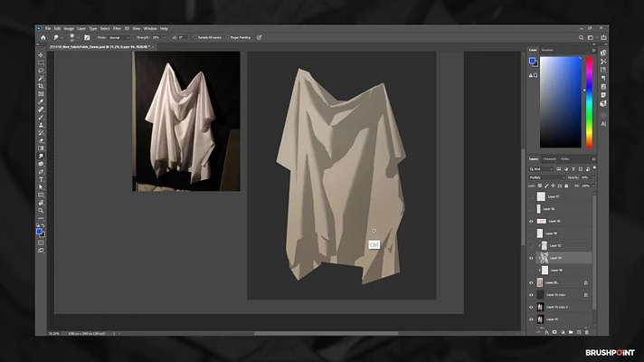
Task: Select the Move tool
Action: [41, 54]
